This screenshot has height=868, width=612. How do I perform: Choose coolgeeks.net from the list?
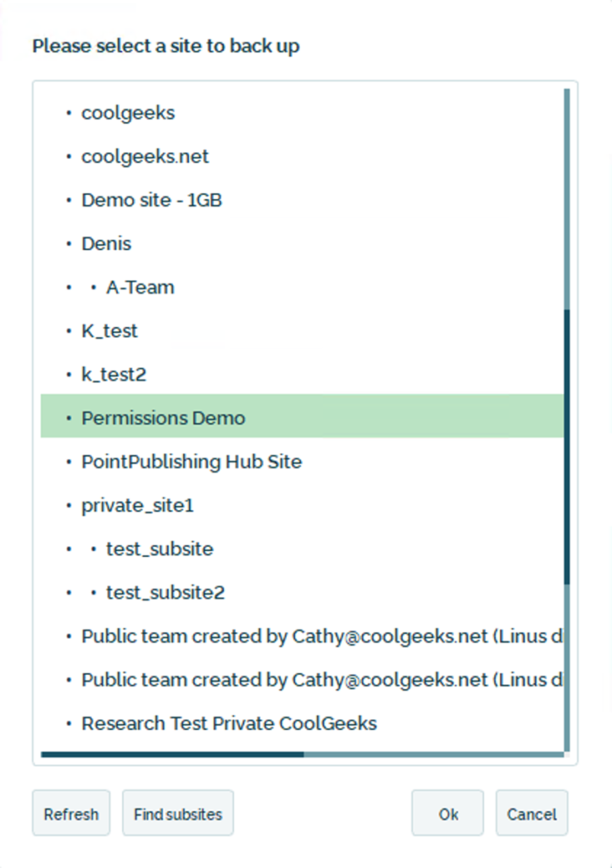point(145,157)
